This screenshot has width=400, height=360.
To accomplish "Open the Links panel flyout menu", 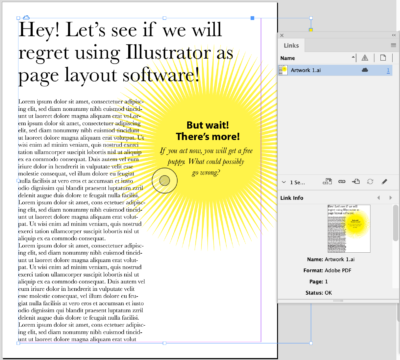I will pyautogui.click(x=393, y=45).
